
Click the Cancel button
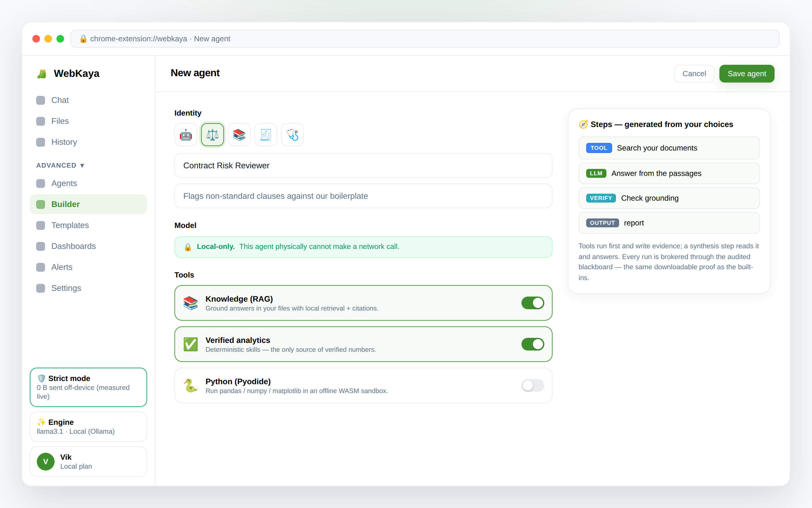(x=694, y=74)
